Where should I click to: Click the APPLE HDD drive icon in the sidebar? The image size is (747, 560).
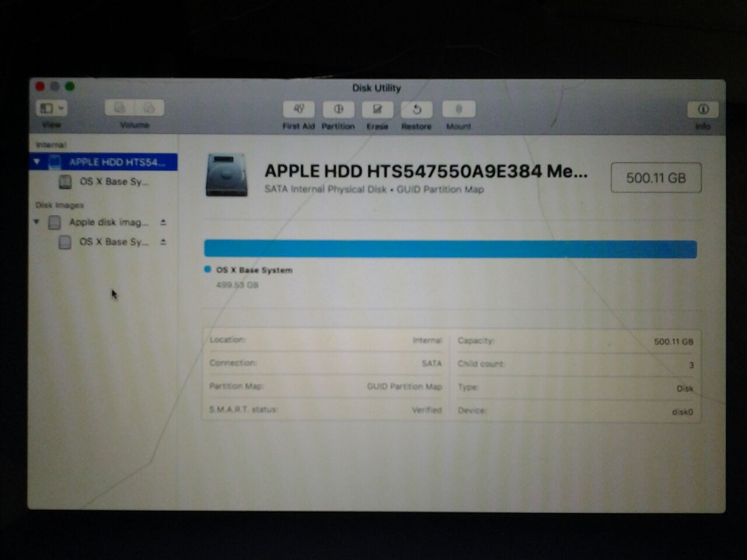55,162
